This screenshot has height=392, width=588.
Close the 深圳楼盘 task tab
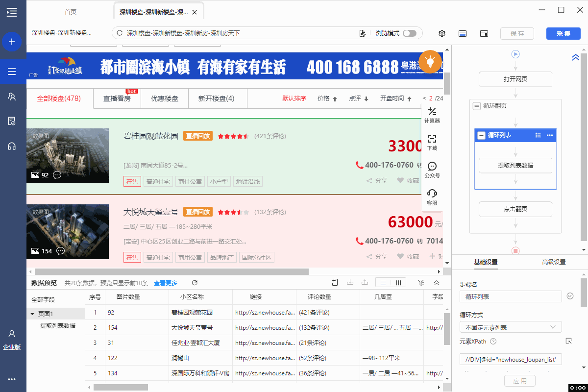click(195, 12)
